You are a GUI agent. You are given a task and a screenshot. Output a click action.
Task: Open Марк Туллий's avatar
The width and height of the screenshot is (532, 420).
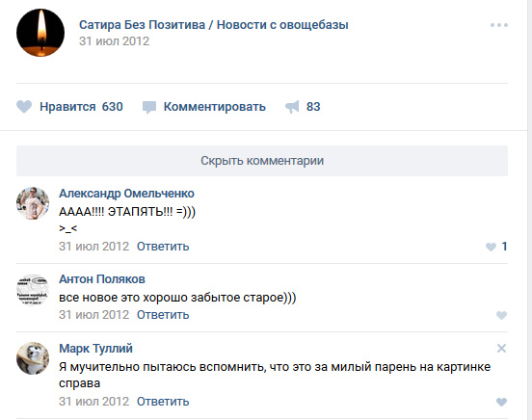33,358
